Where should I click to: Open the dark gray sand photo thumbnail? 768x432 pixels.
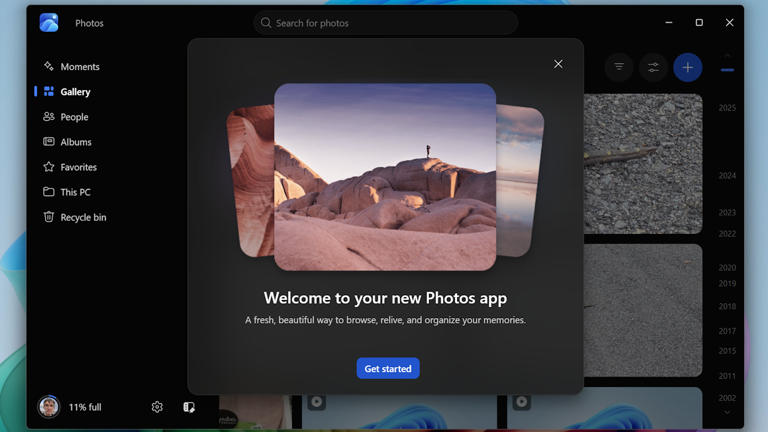click(x=643, y=311)
